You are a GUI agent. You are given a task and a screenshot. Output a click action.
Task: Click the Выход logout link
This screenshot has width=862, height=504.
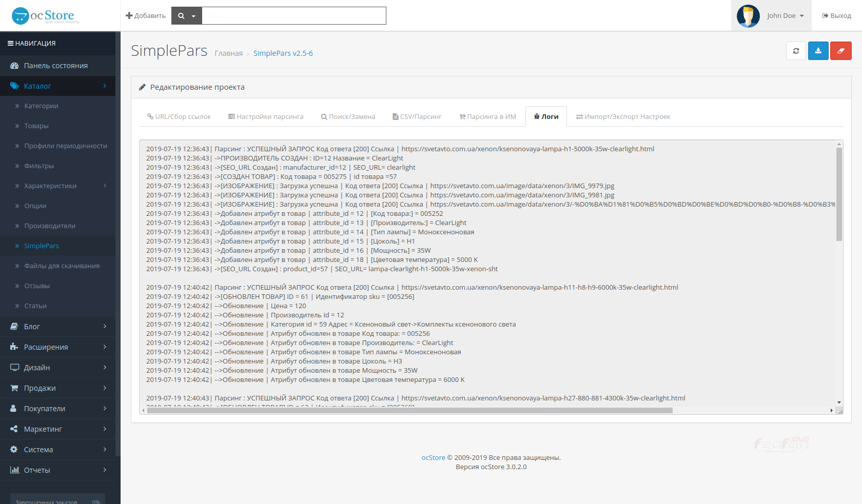[x=836, y=16]
